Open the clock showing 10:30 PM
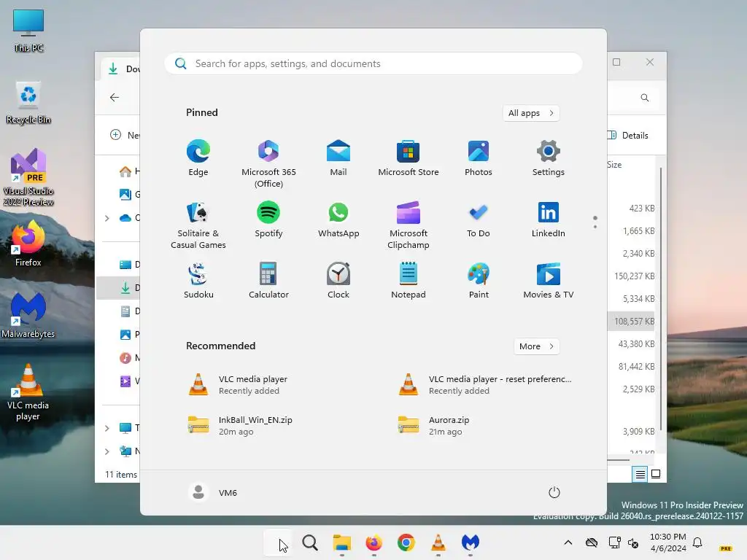 668,542
